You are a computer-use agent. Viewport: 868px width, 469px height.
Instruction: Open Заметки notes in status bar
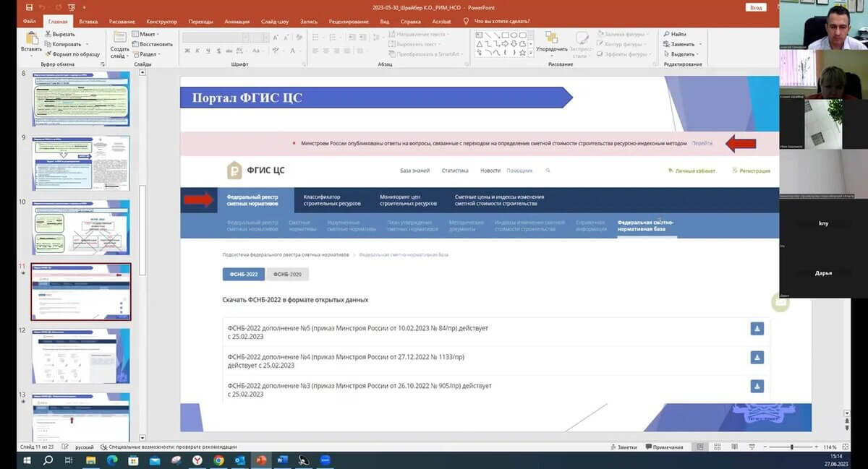coord(624,447)
